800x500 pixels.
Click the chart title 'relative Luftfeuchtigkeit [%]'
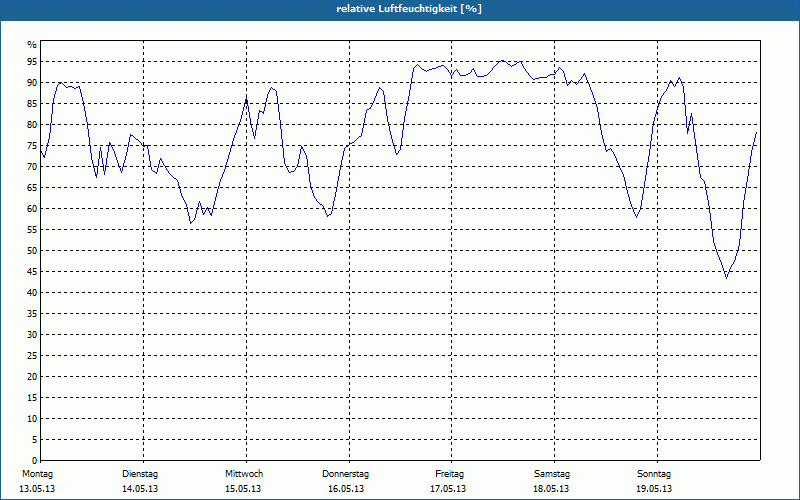[409, 9]
